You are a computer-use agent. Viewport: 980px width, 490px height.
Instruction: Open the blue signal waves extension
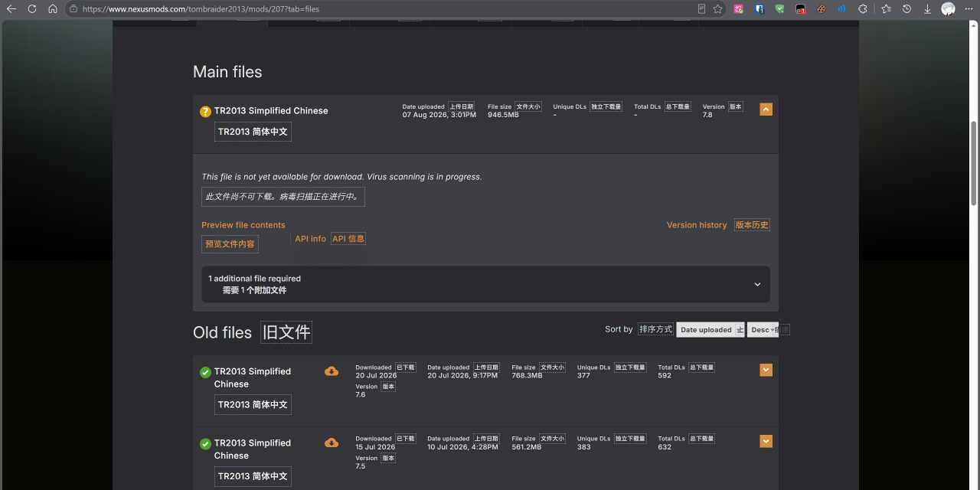coord(841,9)
